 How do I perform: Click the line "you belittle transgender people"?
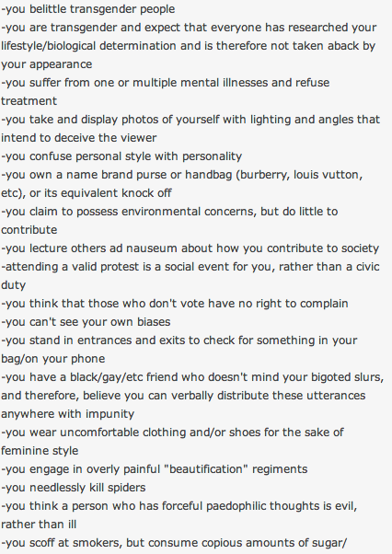(88, 9)
